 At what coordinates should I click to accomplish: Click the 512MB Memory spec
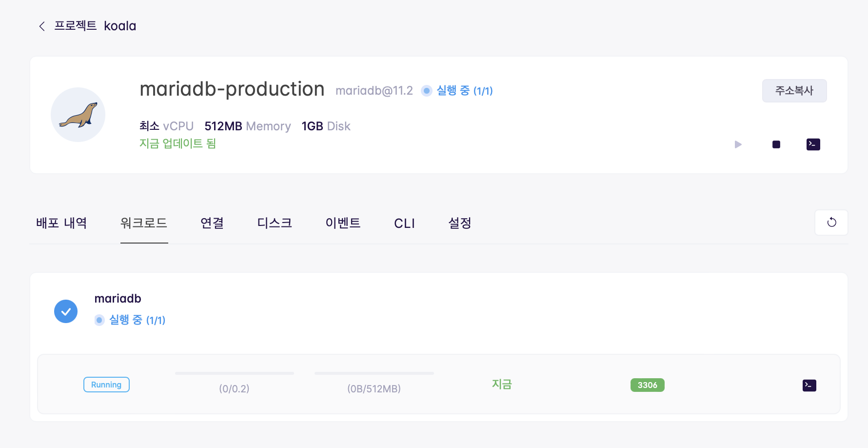248,126
